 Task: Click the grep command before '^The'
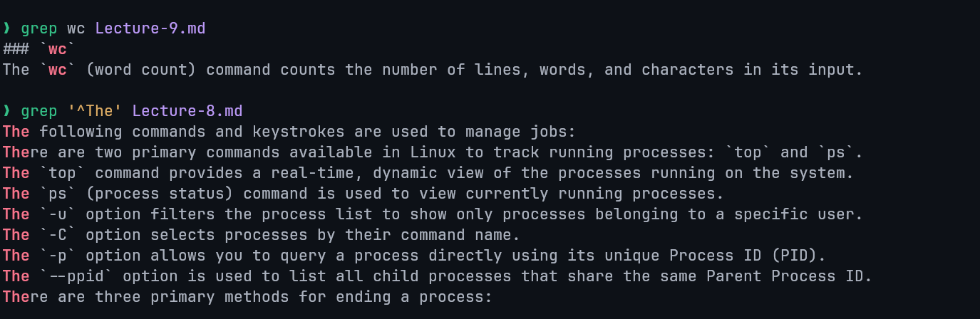pyautogui.click(x=39, y=111)
